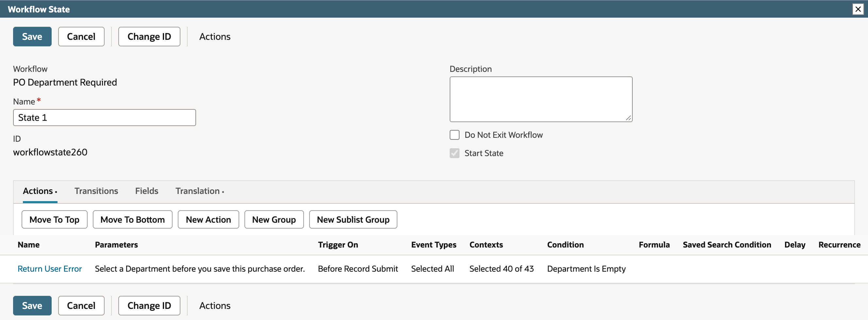Open the bottom Actions menu
868x320 pixels.
[215, 306]
